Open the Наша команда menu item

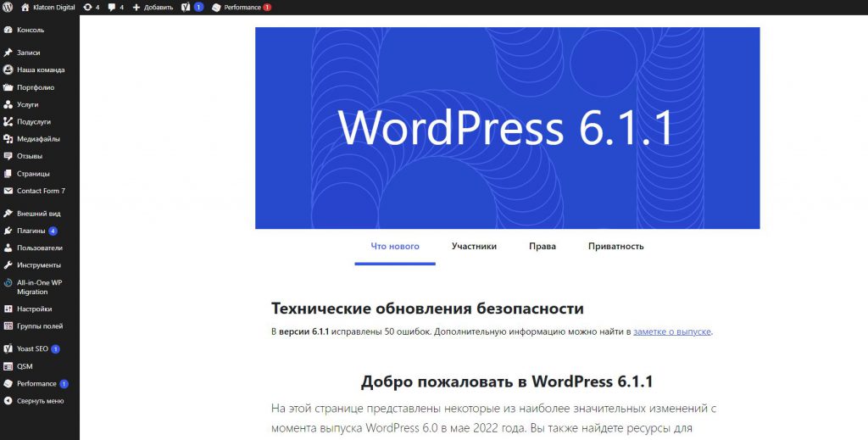coord(40,70)
